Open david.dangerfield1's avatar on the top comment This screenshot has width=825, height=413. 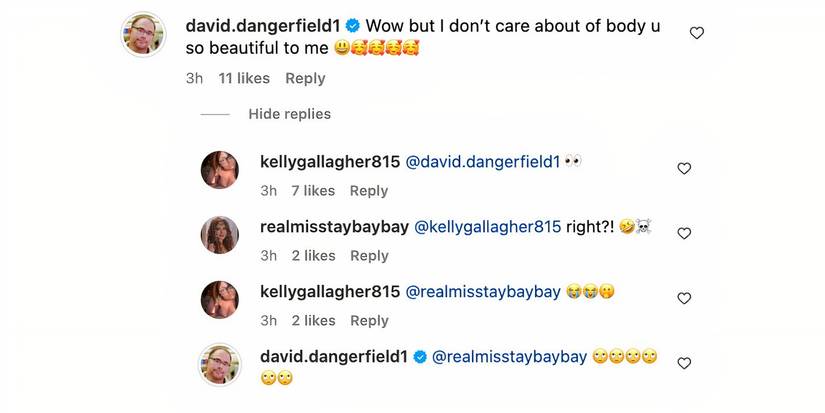[x=142, y=35]
